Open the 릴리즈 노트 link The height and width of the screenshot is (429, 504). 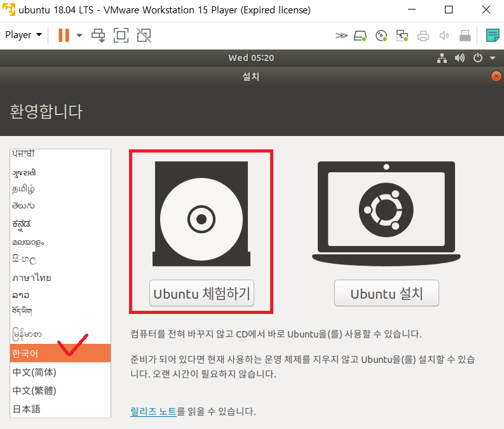click(153, 411)
